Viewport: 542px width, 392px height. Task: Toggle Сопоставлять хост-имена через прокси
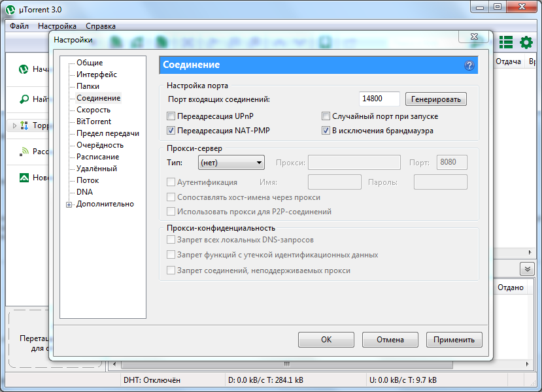(171, 197)
